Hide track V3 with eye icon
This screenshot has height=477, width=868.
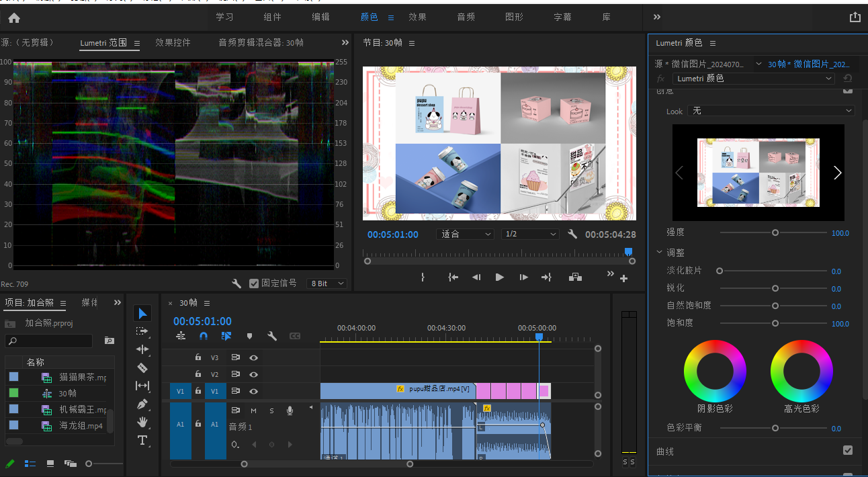tap(253, 357)
